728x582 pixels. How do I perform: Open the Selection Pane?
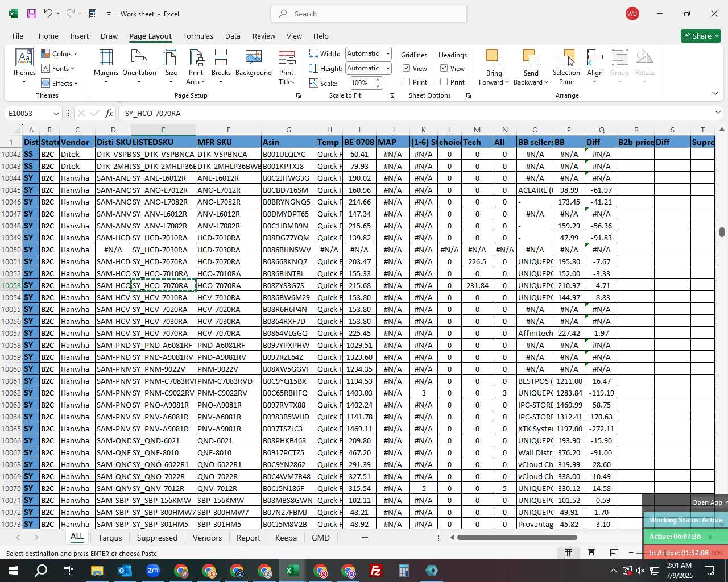click(566, 66)
